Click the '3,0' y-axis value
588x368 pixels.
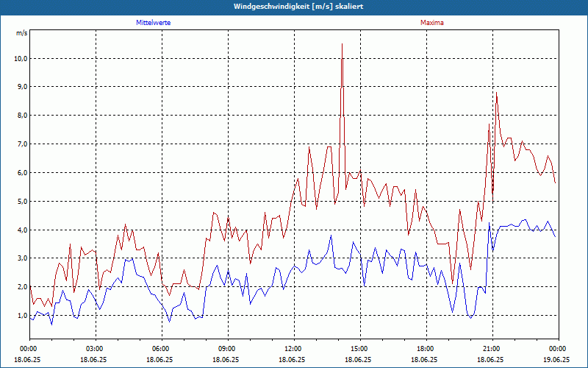coord(23,258)
